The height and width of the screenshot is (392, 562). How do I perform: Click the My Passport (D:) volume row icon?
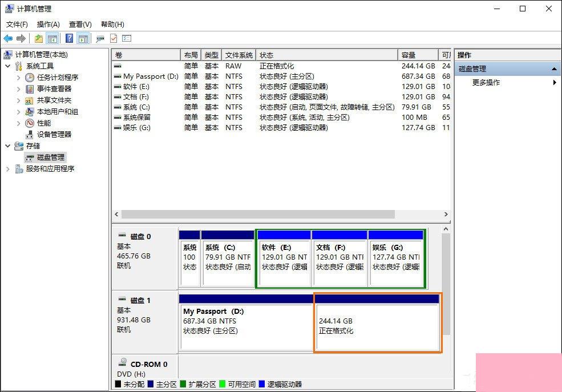(x=117, y=76)
